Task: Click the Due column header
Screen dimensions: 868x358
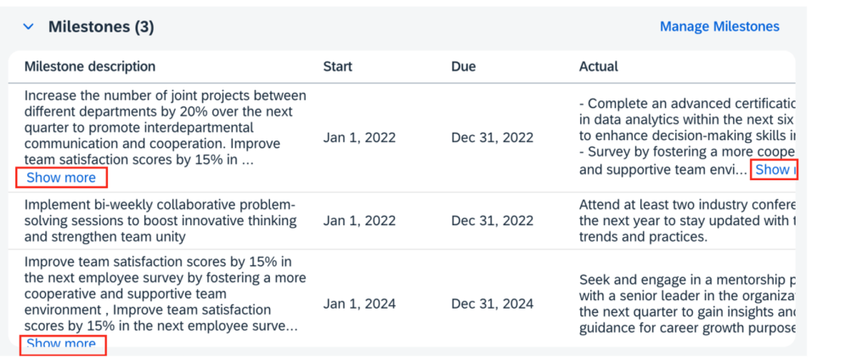Action: point(464,66)
